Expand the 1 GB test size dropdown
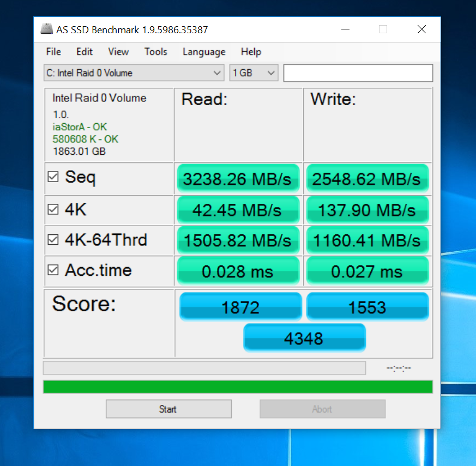476x466 pixels. tap(254, 73)
